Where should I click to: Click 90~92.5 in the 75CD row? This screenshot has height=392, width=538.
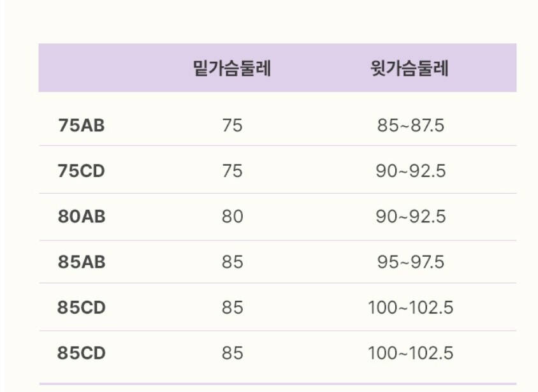tap(411, 171)
